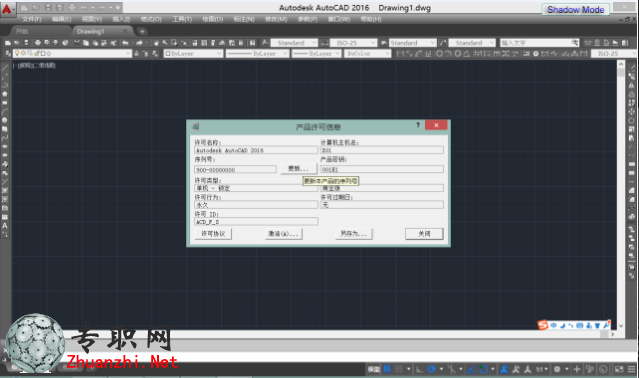This screenshot has height=378, width=639.
Task: Open the AutoCAD application menu logo
Action: click(x=7, y=8)
